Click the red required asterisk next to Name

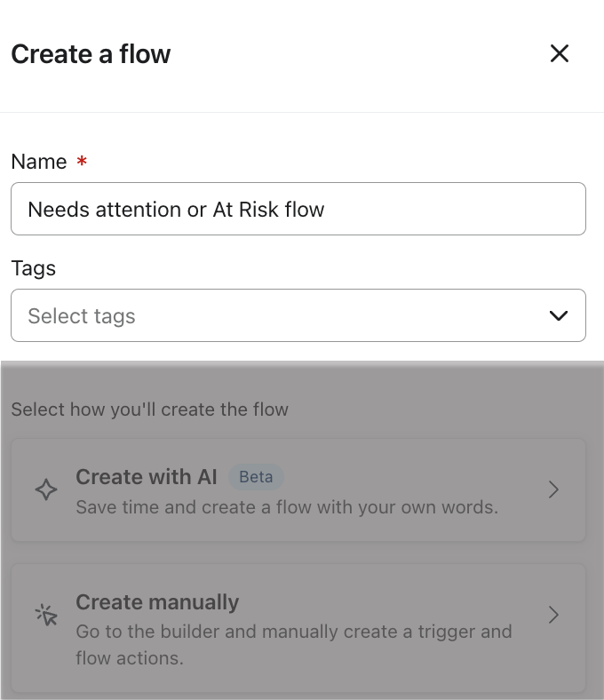(82, 162)
